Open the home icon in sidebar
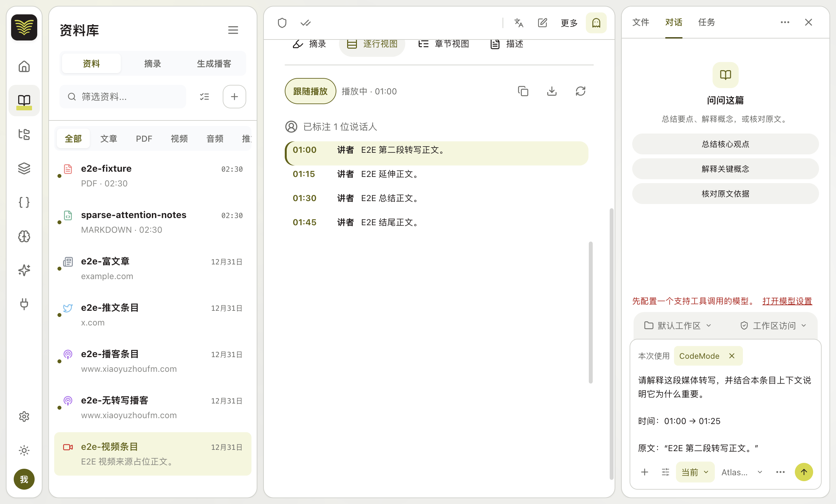 tap(24, 67)
